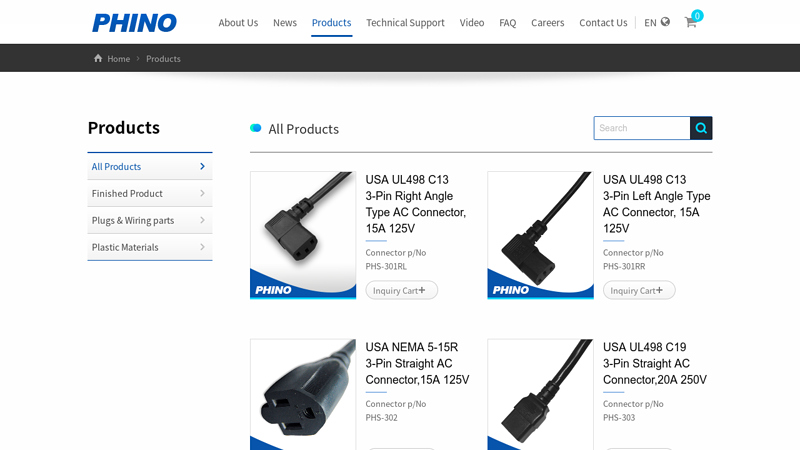
Task: Open UL498 C19 connector thumbnail
Action: tap(540, 394)
